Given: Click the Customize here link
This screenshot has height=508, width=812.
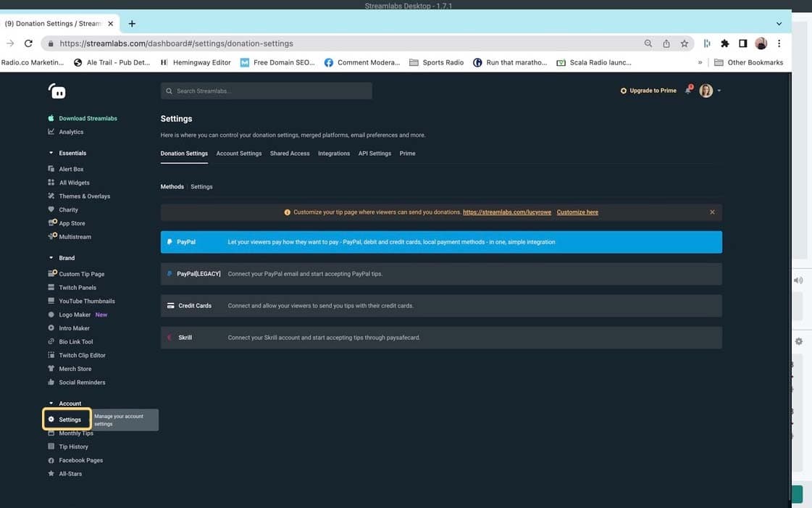Looking at the screenshot, I should tap(577, 212).
